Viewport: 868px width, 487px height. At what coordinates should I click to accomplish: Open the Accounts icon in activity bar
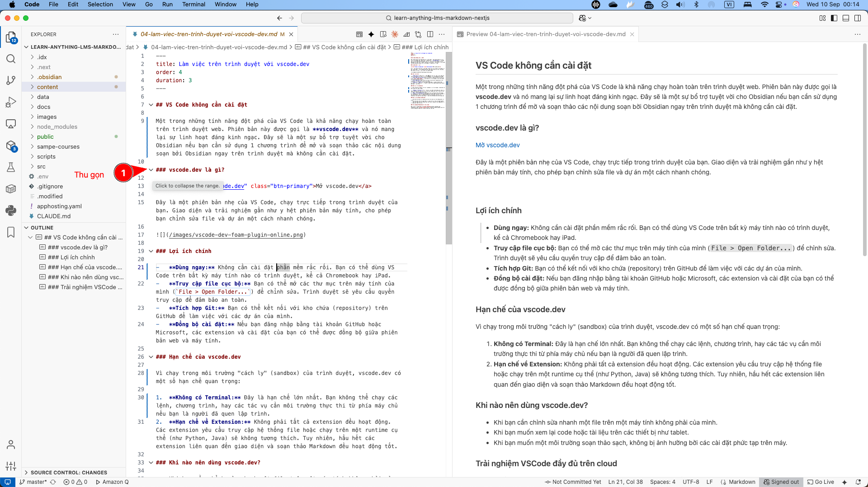(x=11, y=445)
